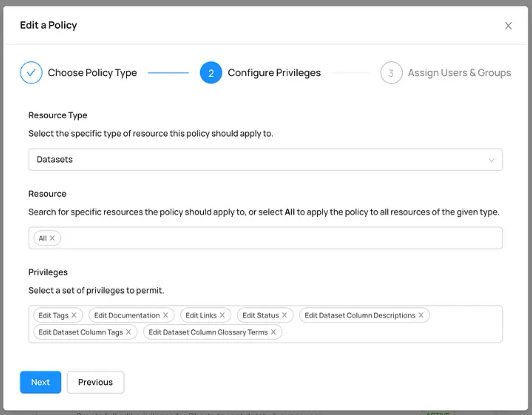Click the Edit Documentation chip text
Screen dimensions: 532x415
127,315
